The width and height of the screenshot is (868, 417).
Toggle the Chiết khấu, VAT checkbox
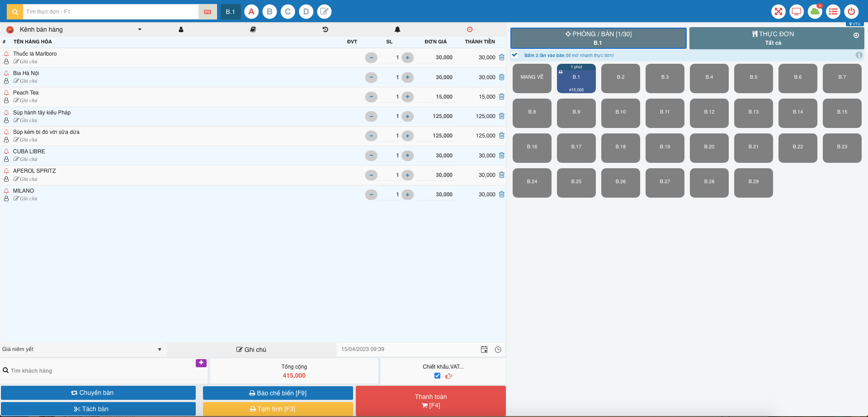[x=437, y=376]
